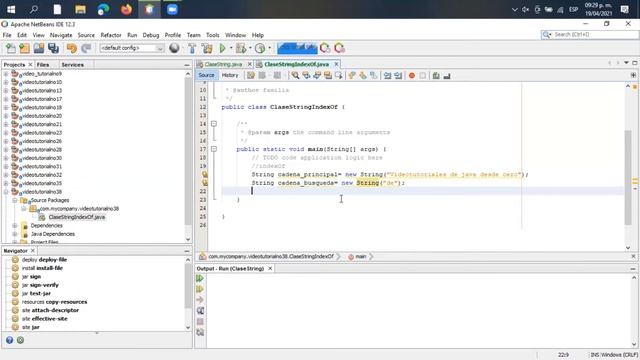Collapse the Javadoc comment fold at line 14
This screenshot has width=640, height=360.
(x=213, y=124)
